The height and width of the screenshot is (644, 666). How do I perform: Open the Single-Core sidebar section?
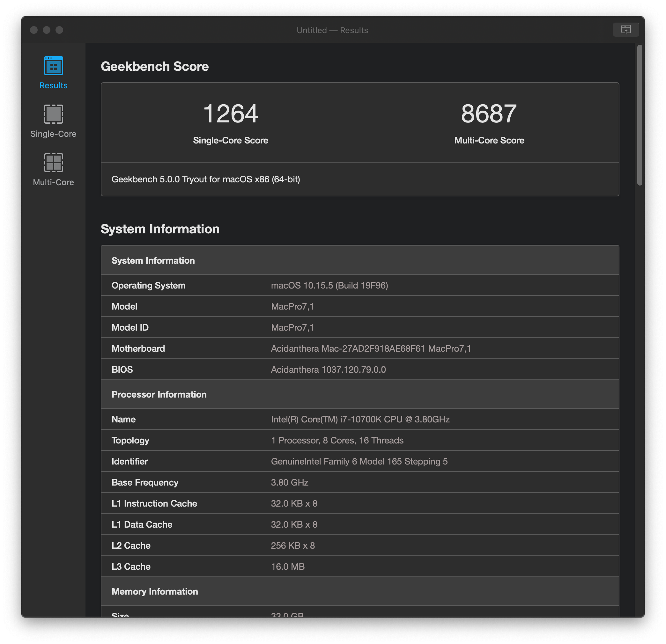pyautogui.click(x=53, y=121)
